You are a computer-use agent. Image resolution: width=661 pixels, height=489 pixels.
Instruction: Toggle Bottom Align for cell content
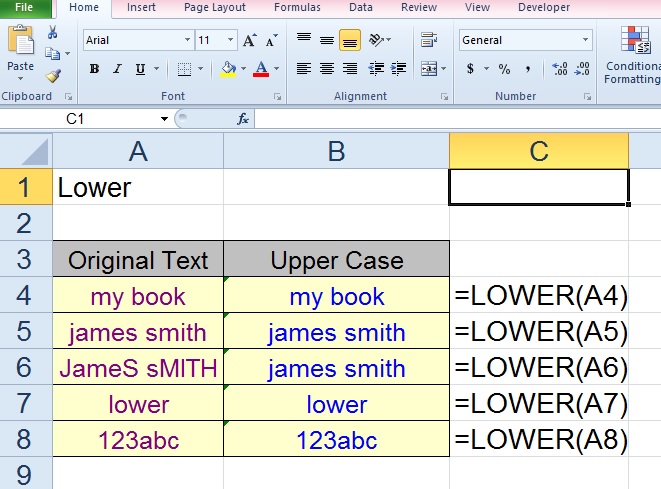coord(349,41)
